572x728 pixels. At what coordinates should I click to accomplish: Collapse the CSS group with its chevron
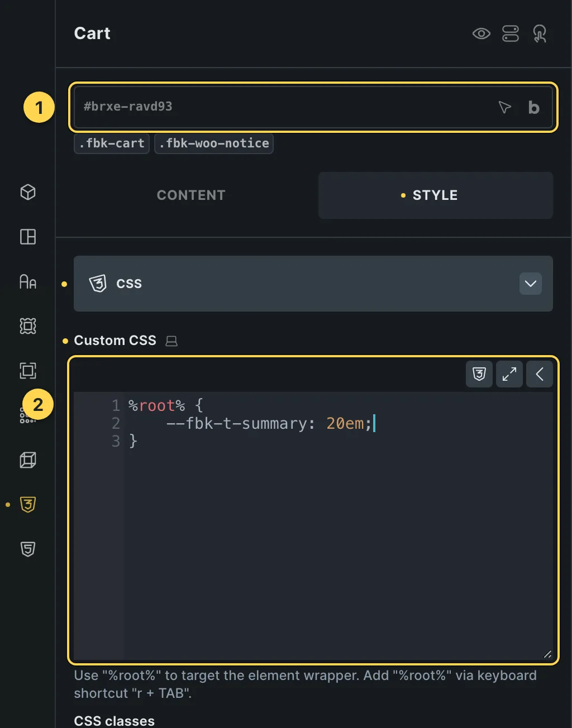pyautogui.click(x=531, y=284)
